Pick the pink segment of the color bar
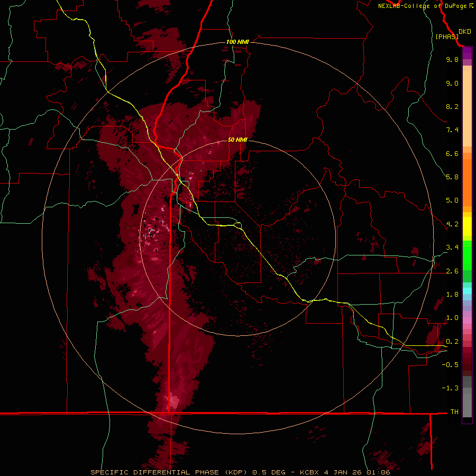Screen dimensions: 476x476 click(x=467, y=321)
